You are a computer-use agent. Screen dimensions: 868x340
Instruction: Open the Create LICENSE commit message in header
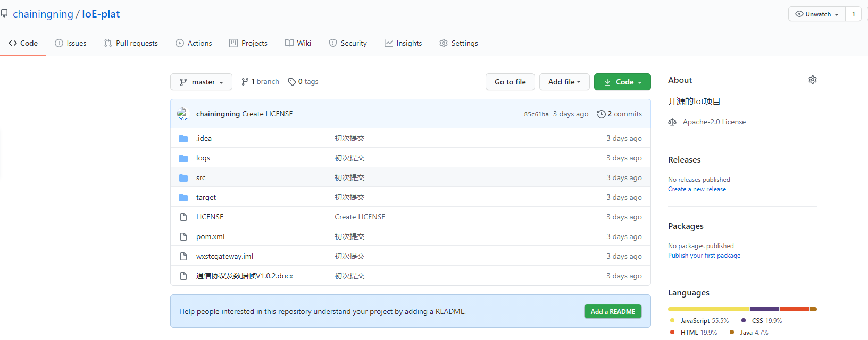pyautogui.click(x=268, y=114)
